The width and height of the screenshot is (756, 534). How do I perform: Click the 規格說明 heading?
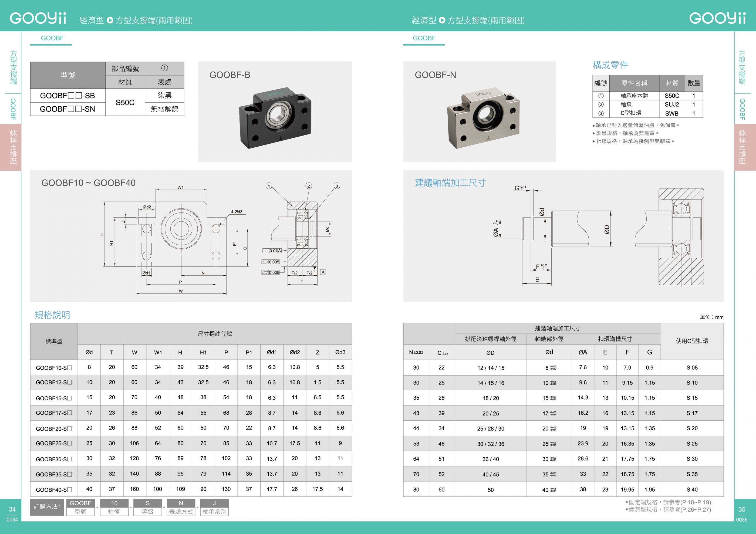52,315
